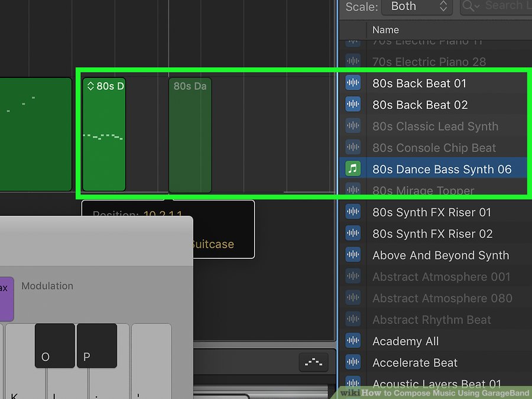Select the Acoustic Layers Beat 01 loop
The image size is (532, 399).
pyautogui.click(x=436, y=384)
